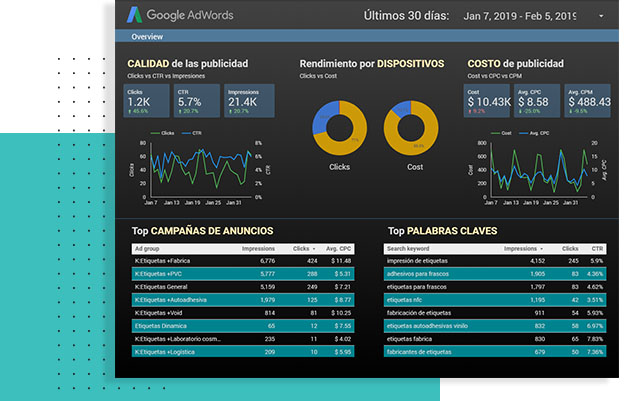Sort campaigns table by Avg. CPC header
The height and width of the screenshot is (401, 635).
pyautogui.click(x=339, y=249)
